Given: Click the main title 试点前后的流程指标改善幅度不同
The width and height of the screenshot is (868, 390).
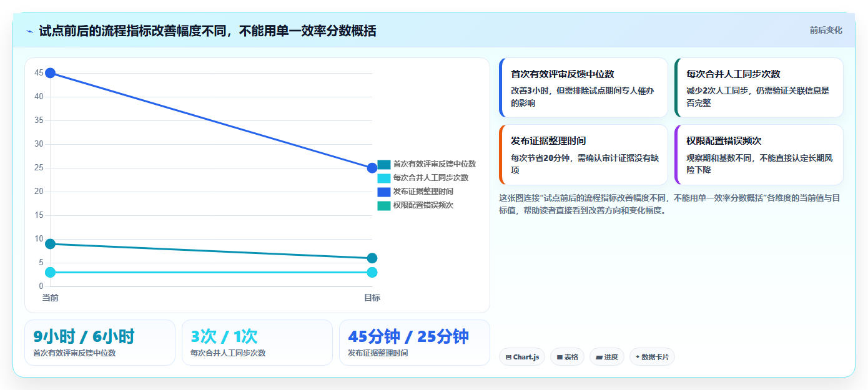Looking at the screenshot, I should (x=132, y=31).
